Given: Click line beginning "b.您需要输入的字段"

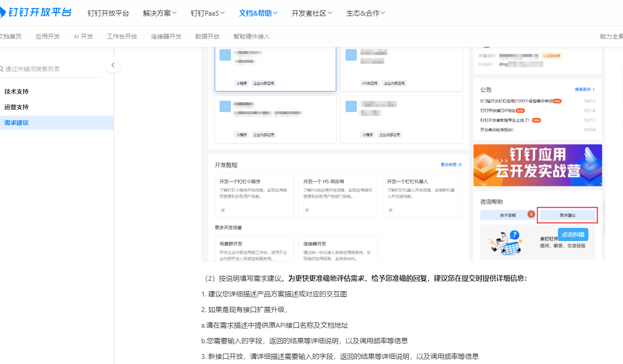Looking at the screenshot, I should [304, 341].
